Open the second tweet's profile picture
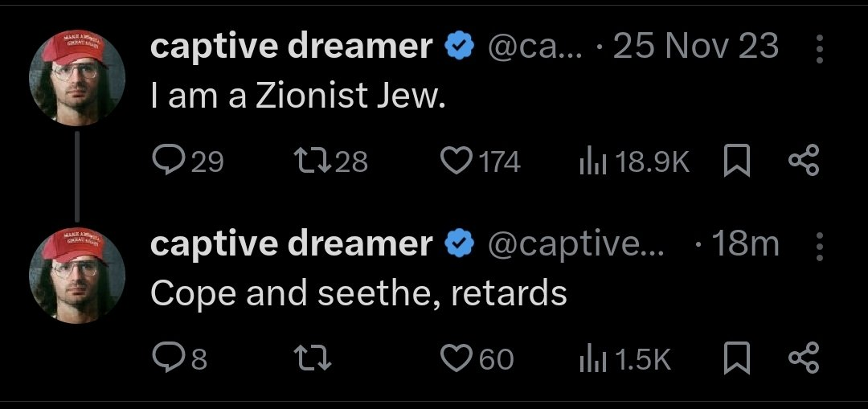The height and width of the screenshot is (409, 868). pyautogui.click(x=77, y=275)
